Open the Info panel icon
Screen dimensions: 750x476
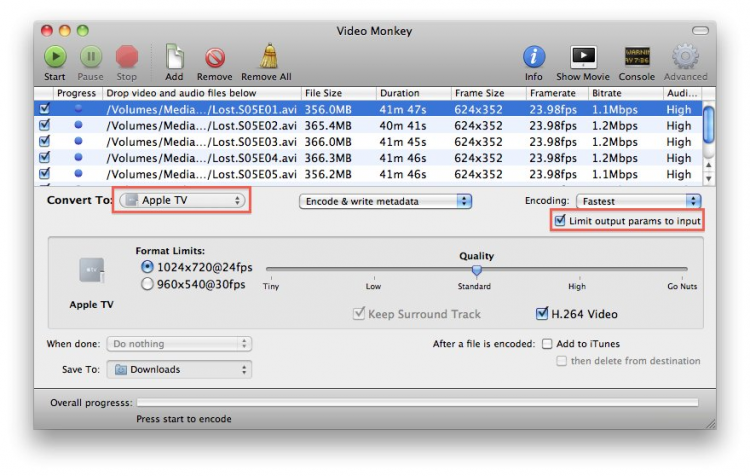534,57
